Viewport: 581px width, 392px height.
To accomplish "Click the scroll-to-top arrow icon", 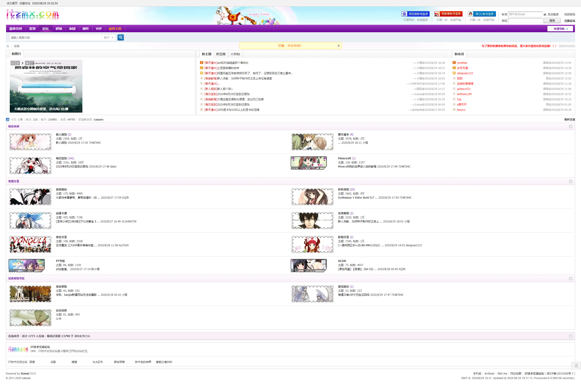I will pyautogui.click(x=576, y=365).
